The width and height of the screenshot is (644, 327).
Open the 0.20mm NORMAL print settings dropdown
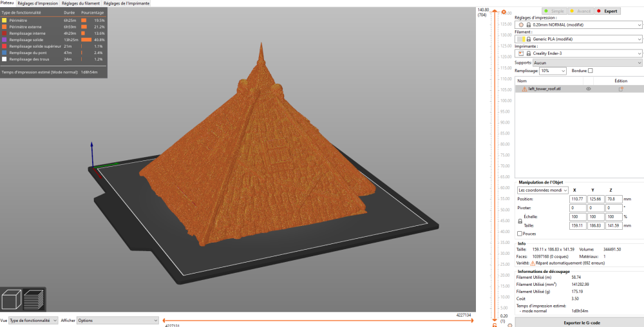[x=578, y=25]
